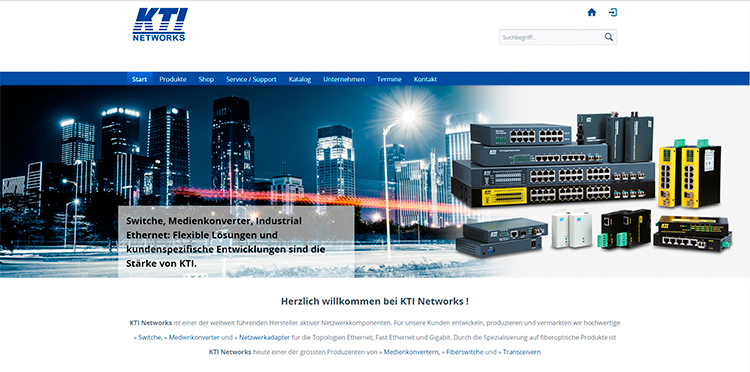Go to the Shop menu item
The height and width of the screenshot is (372, 750).
click(206, 79)
